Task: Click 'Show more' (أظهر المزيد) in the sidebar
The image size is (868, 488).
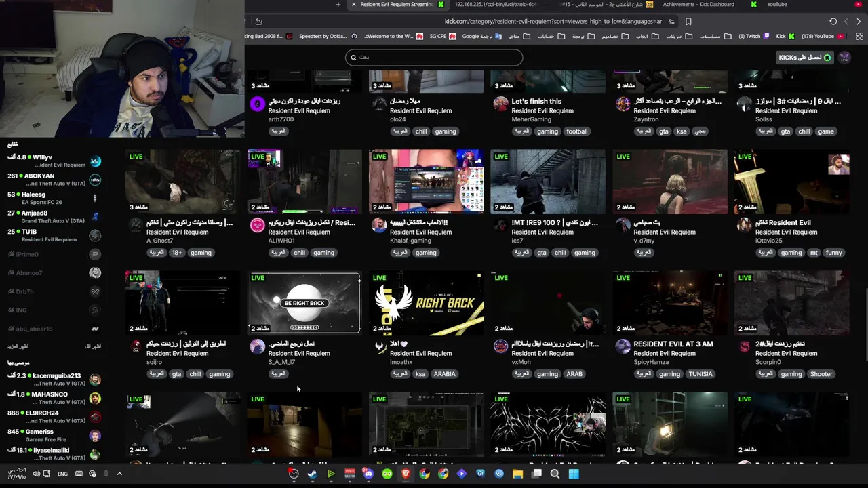Action: click(x=18, y=346)
